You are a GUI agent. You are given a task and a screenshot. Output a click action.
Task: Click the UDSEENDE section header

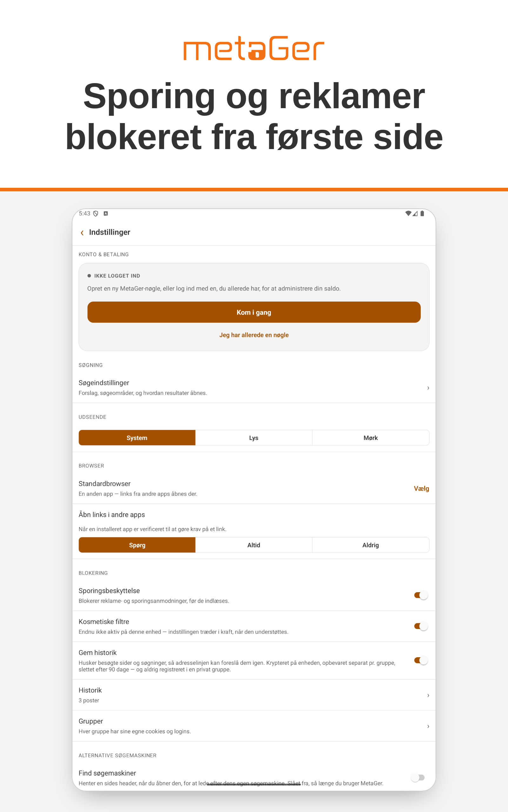92,417
